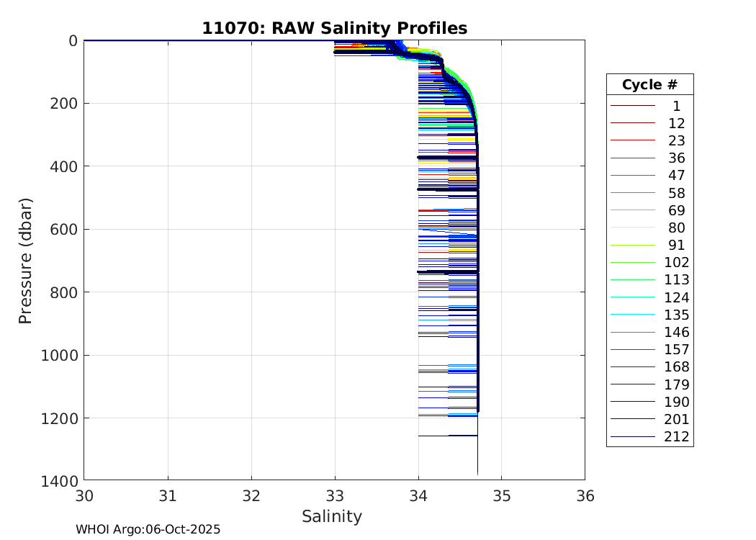The height and width of the screenshot is (540, 756).
Task: Click the 36 tick label on salinity axis
Action: coord(585,496)
